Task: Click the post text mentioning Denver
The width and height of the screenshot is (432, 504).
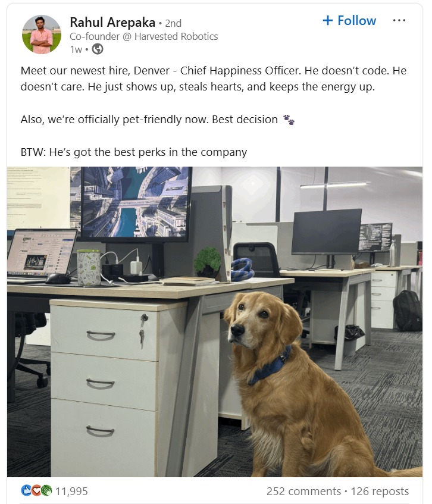Action: click(x=214, y=79)
